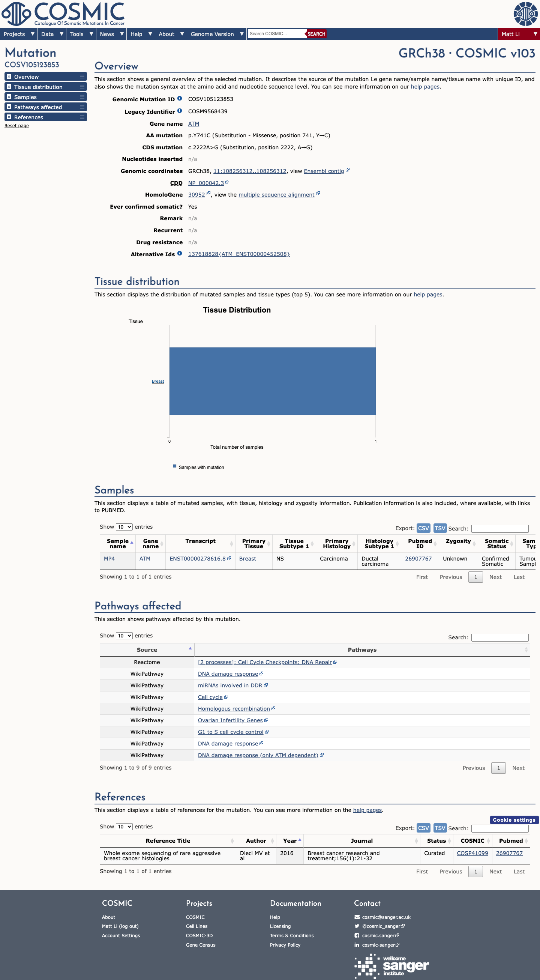The width and height of the screenshot is (540, 980).
Task: Click info icon beside Legacy Identifier
Action: point(180,111)
